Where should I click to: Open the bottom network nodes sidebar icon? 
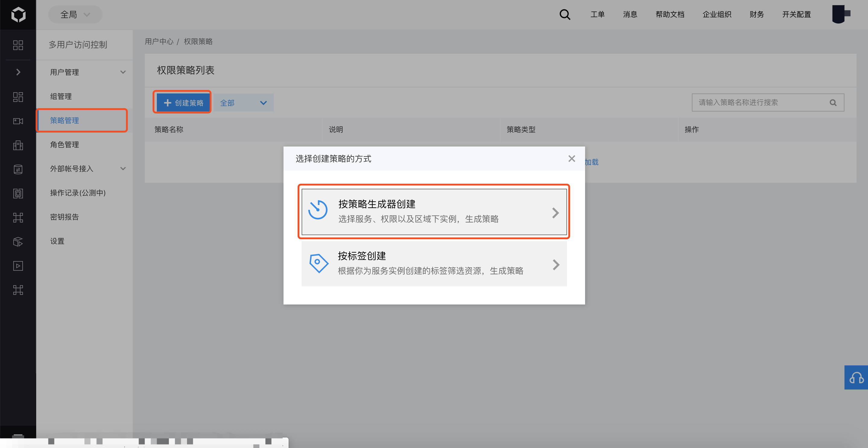pyautogui.click(x=18, y=290)
